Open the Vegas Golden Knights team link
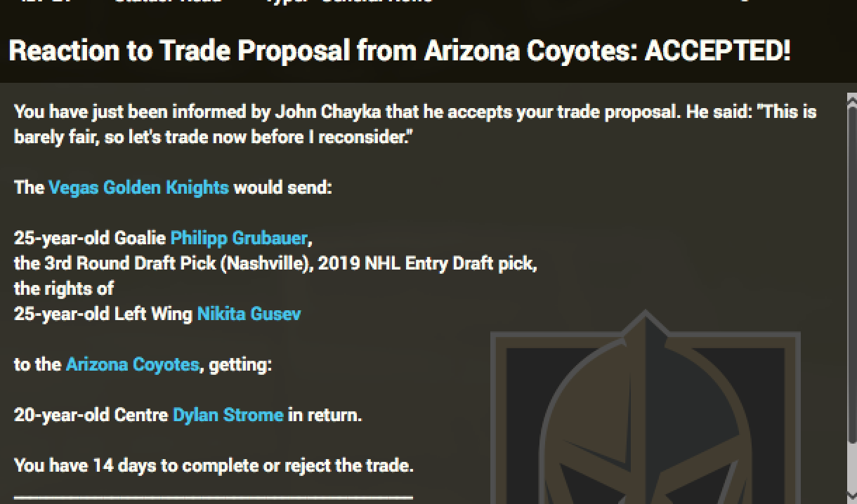Screen dimensions: 857x504 pos(138,187)
